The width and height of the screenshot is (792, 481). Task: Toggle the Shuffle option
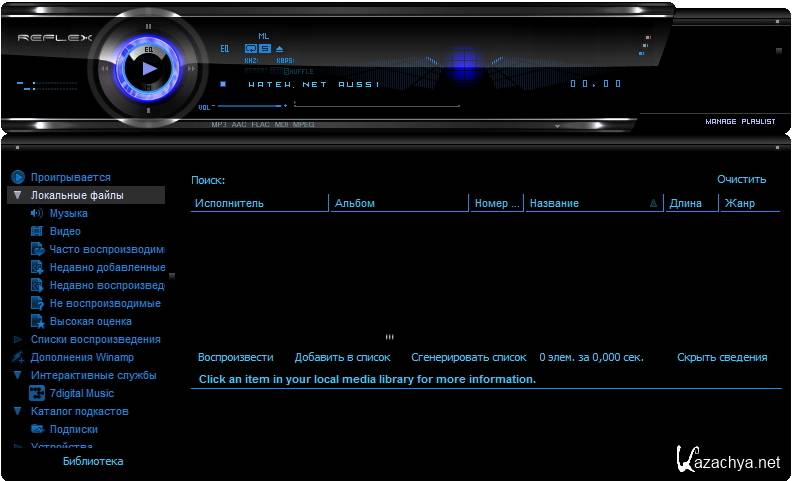pyautogui.click(x=298, y=71)
